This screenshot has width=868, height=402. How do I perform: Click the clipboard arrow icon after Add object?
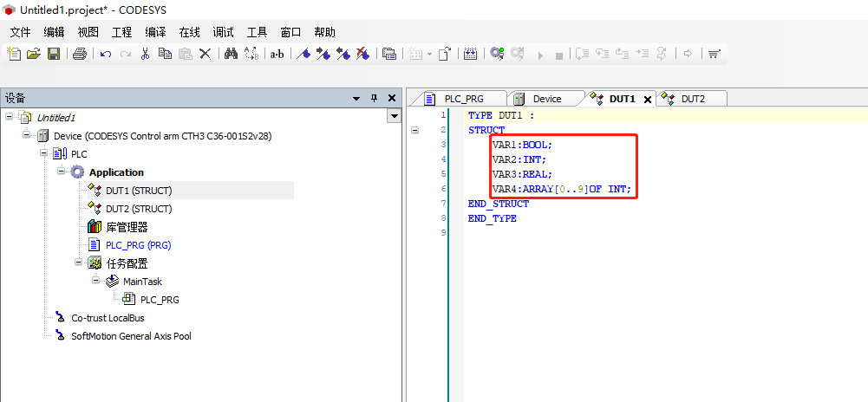445,54
